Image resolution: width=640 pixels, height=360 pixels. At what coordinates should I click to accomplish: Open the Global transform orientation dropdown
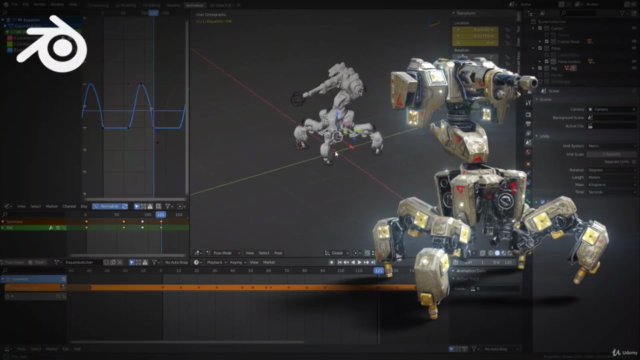(337, 253)
